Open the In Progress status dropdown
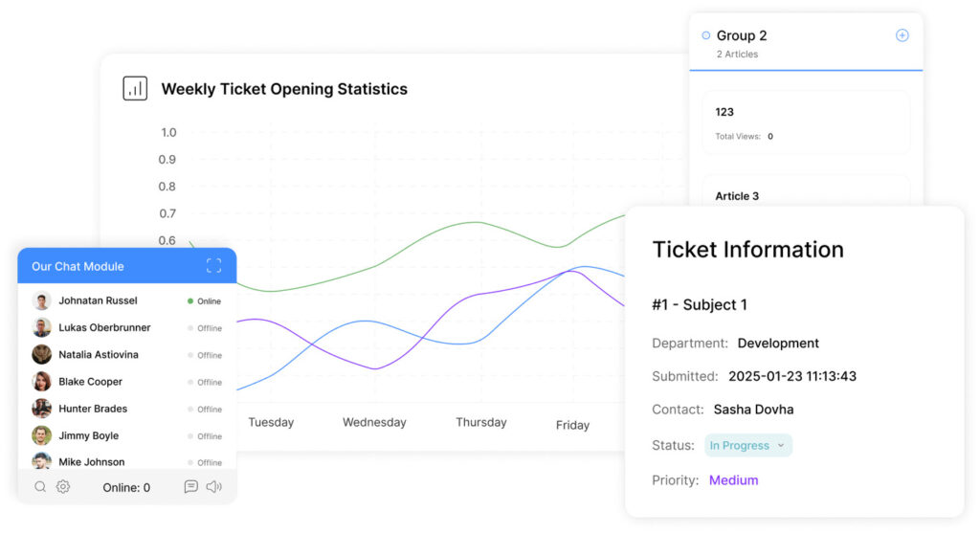 748,446
